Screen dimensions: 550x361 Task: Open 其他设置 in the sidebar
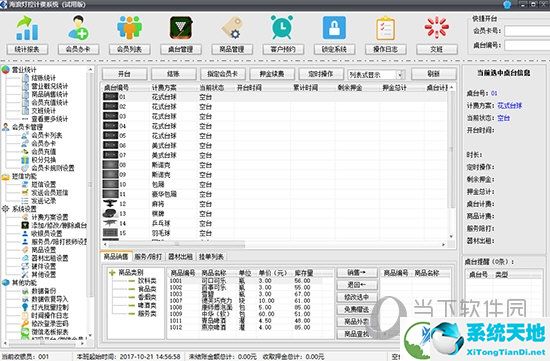43,274
